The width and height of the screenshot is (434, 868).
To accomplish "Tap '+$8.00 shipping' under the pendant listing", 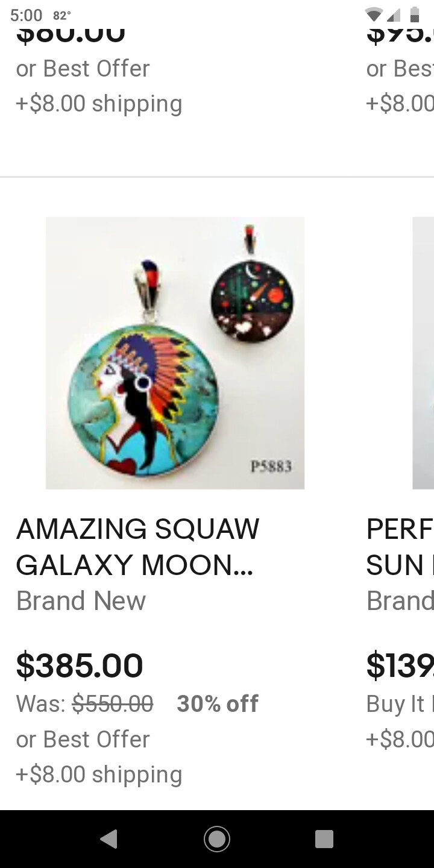I will click(x=99, y=774).
